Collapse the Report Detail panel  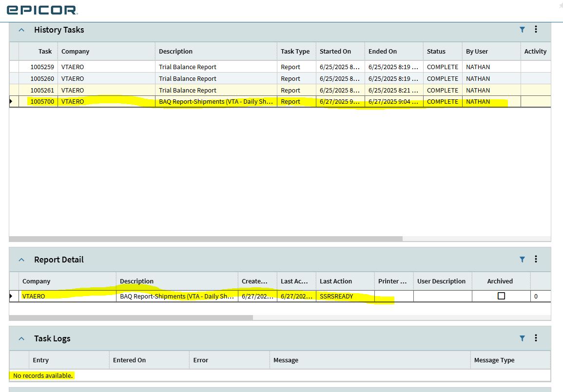(x=21, y=260)
